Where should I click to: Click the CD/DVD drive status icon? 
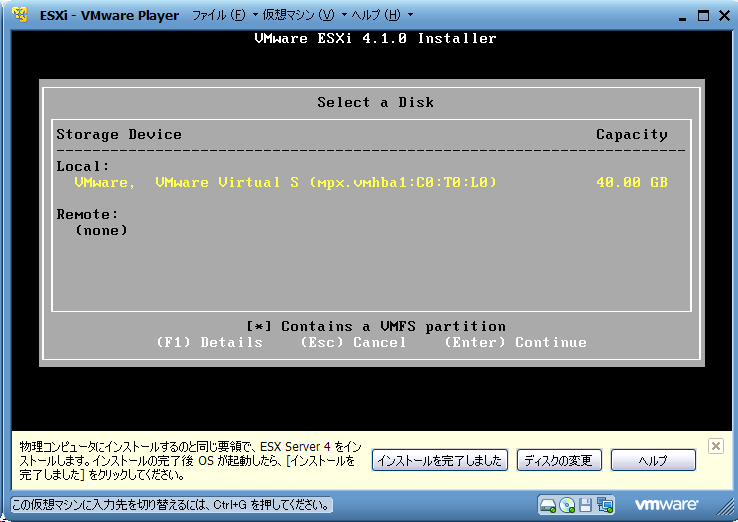click(567, 506)
